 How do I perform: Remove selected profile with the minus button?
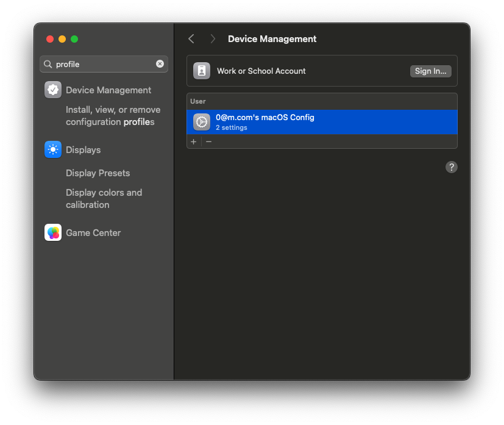208,142
